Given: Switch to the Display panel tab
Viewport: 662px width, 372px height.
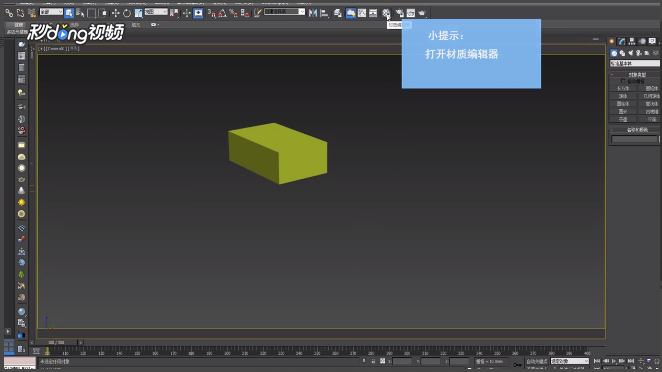Looking at the screenshot, I should pyautogui.click(x=652, y=41).
